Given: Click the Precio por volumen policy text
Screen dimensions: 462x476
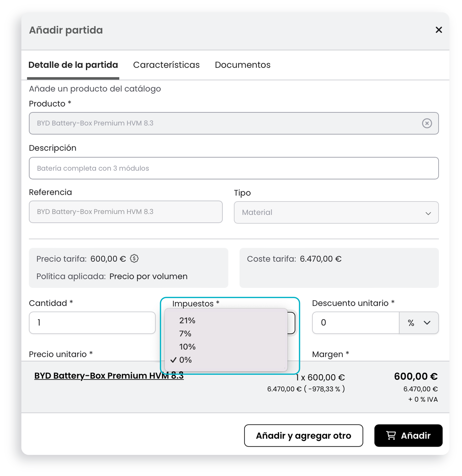Looking at the screenshot, I should point(148,276).
